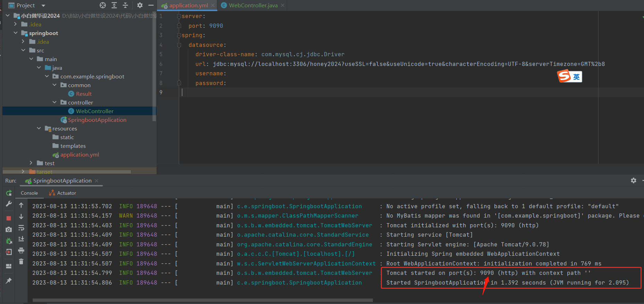Toggle Sogou English/Chinese mode indicator
This screenshot has height=304, width=644.
(x=576, y=77)
